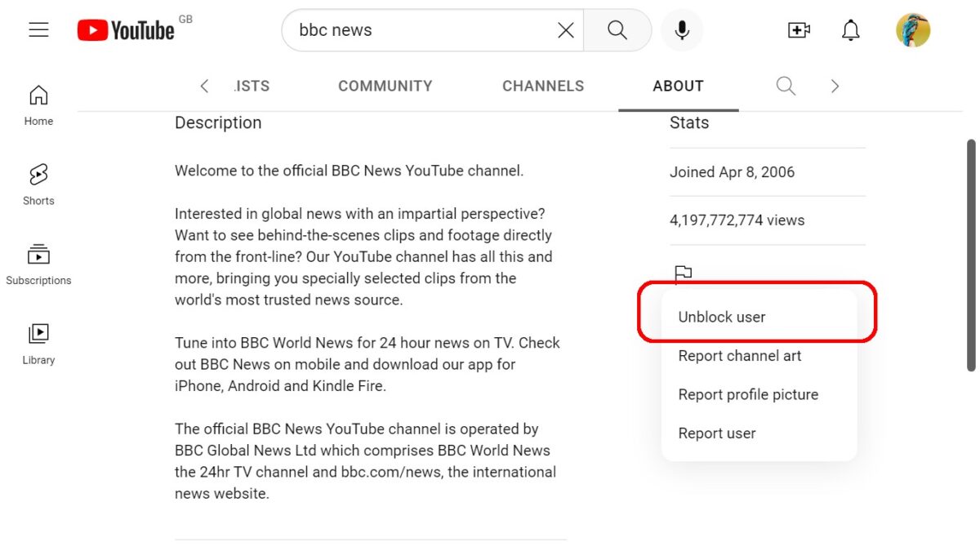Click the 'Description' heading

pos(218,123)
